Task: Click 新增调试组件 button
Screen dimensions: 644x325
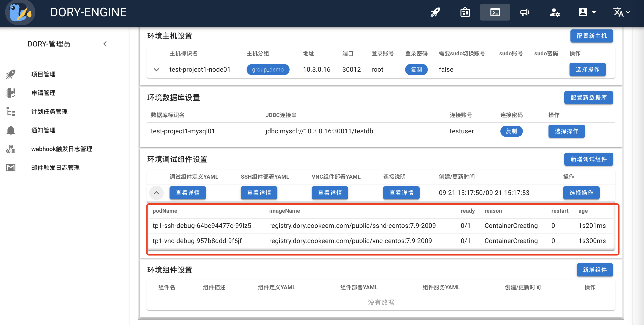Action: (x=588, y=159)
